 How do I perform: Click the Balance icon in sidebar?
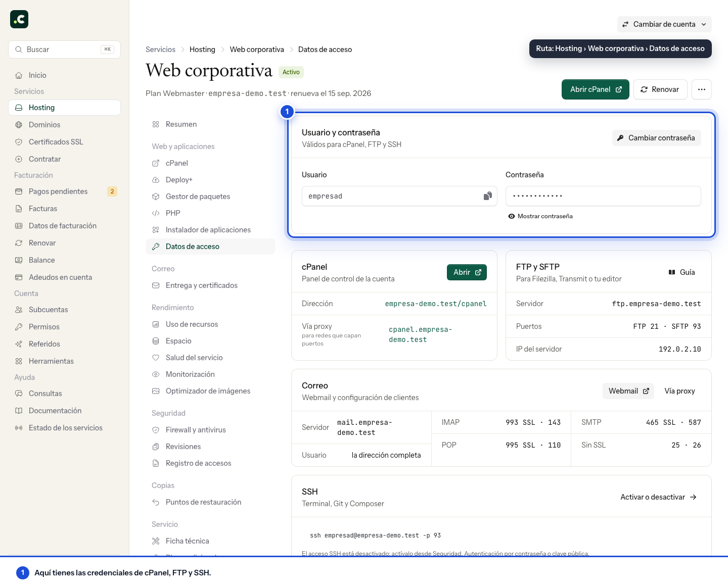click(19, 260)
